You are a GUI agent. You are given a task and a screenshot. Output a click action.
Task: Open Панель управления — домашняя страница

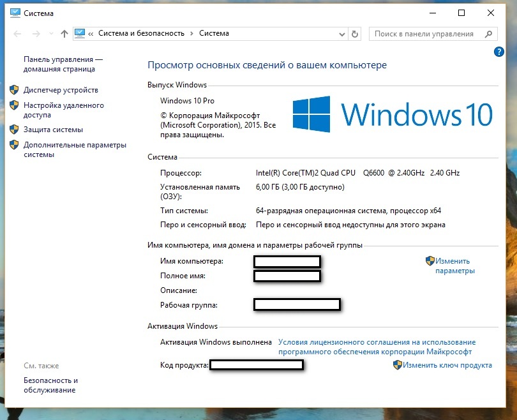click(x=63, y=64)
